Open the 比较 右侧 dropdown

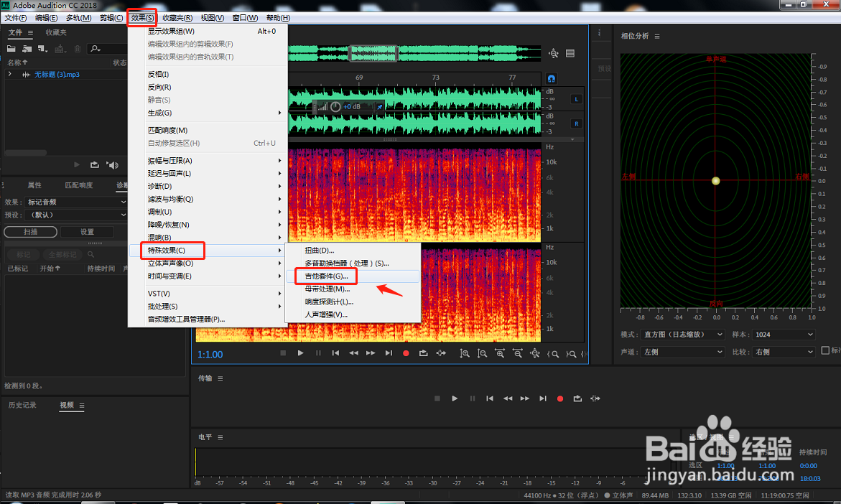784,353
